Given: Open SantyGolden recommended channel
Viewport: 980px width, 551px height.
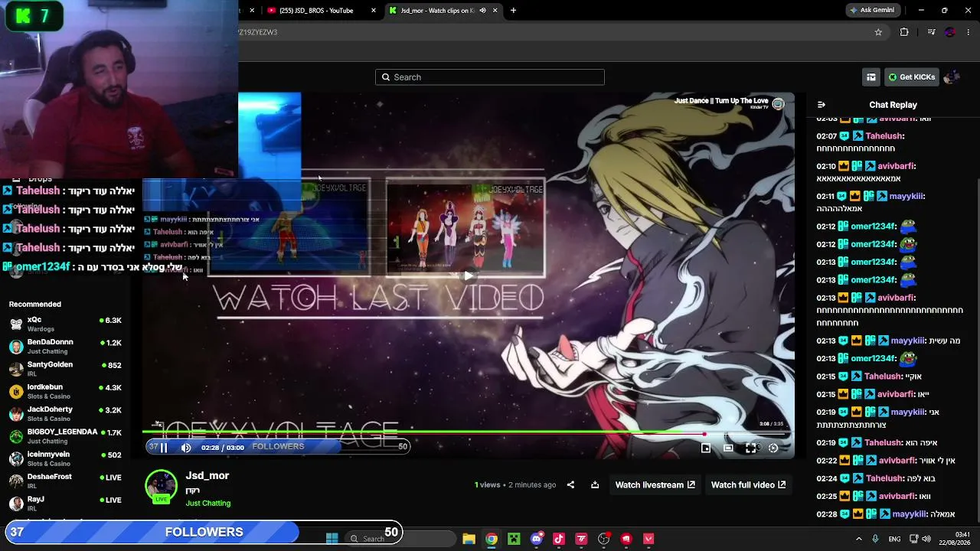Looking at the screenshot, I should point(65,369).
